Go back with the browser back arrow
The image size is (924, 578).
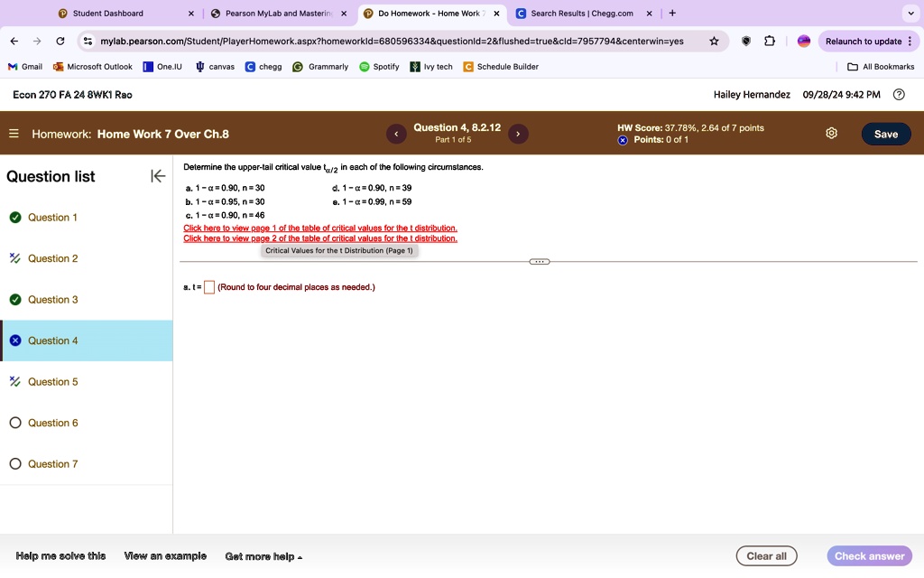(x=14, y=42)
